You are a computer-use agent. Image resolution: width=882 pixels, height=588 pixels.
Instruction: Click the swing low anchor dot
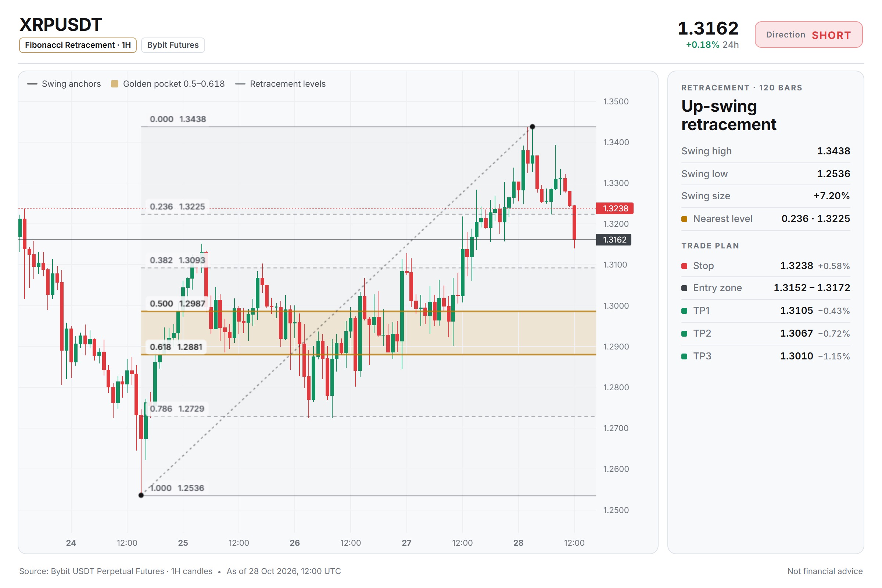click(x=141, y=495)
